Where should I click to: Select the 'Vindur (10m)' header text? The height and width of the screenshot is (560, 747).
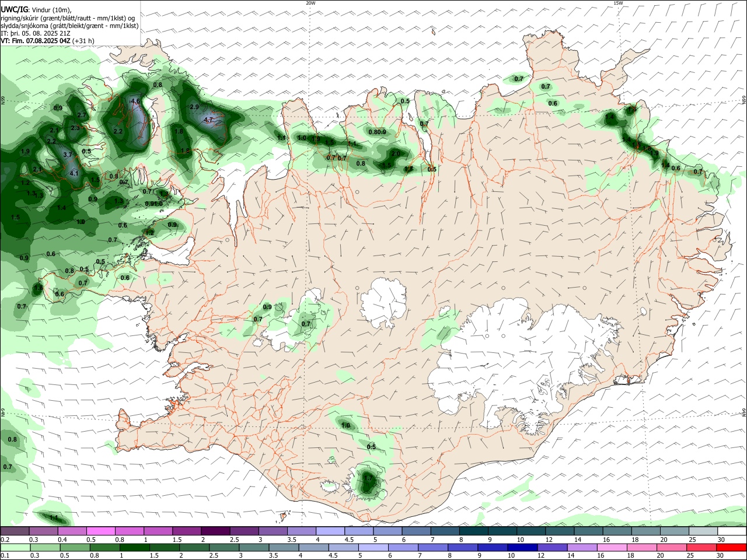point(51,9)
